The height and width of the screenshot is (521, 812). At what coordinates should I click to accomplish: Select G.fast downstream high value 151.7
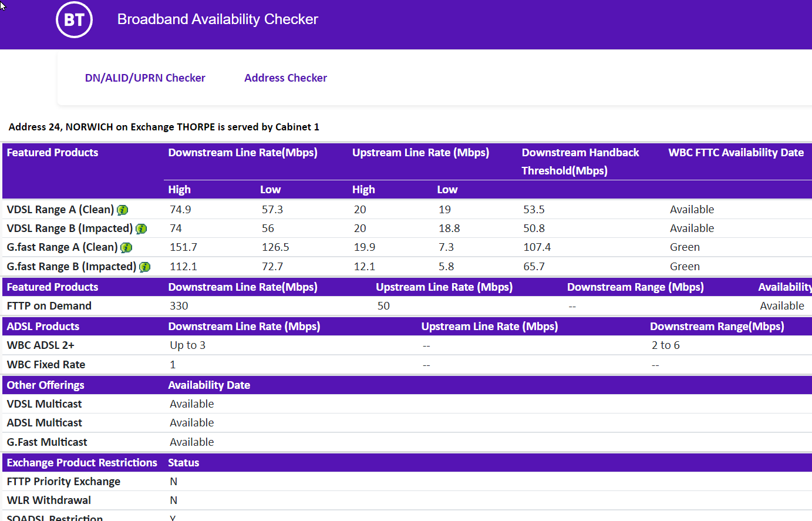point(183,247)
